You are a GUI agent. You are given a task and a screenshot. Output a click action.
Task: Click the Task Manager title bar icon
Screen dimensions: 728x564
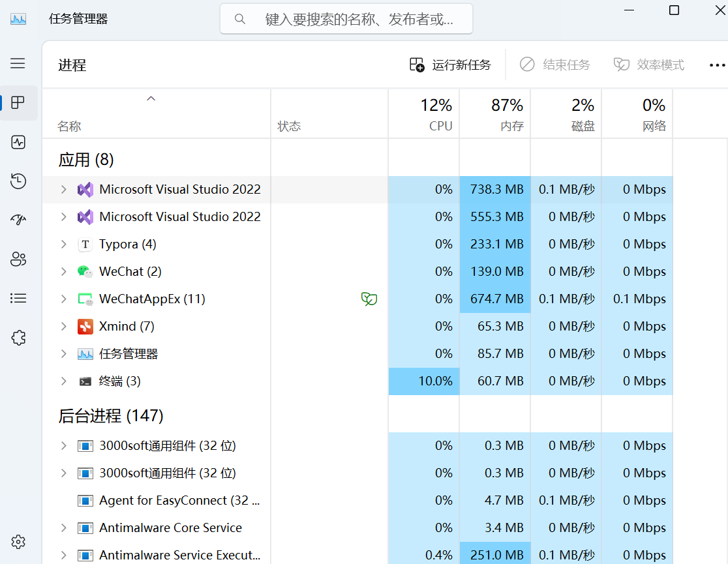[x=18, y=19]
